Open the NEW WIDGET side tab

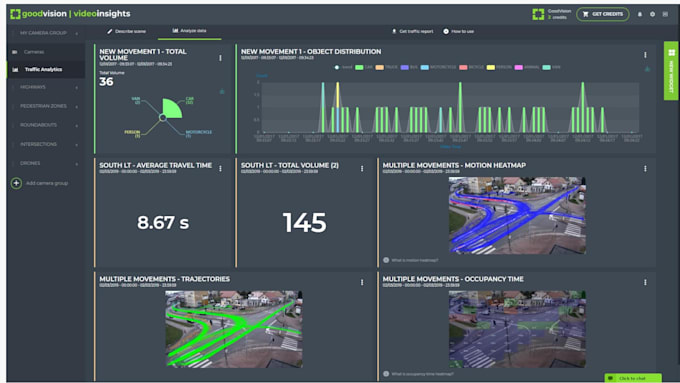click(671, 71)
